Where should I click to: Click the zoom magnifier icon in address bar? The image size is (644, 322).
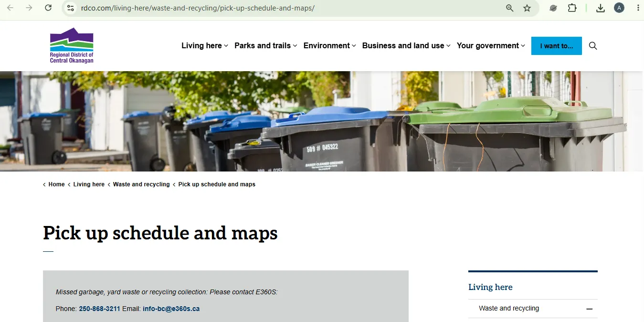pos(510,8)
